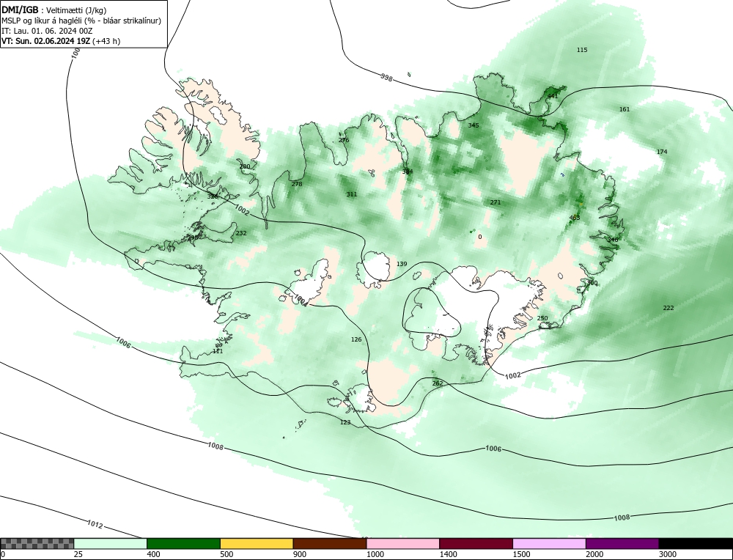Click the legend label '400'
This screenshot has height=560, width=733.
tap(153, 554)
